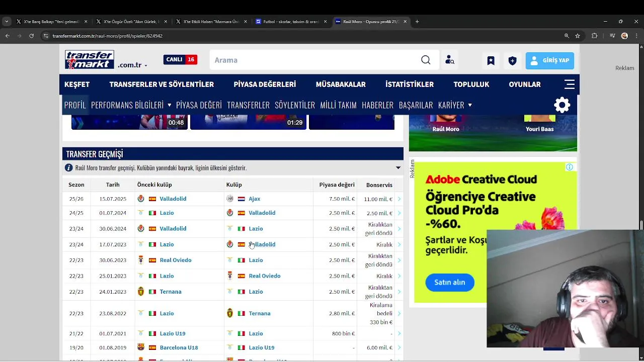Close the X'te Özgür Özel browser tab
Image resolution: width=644 pixels, height=362 pixels.
(x=166, y=22)
